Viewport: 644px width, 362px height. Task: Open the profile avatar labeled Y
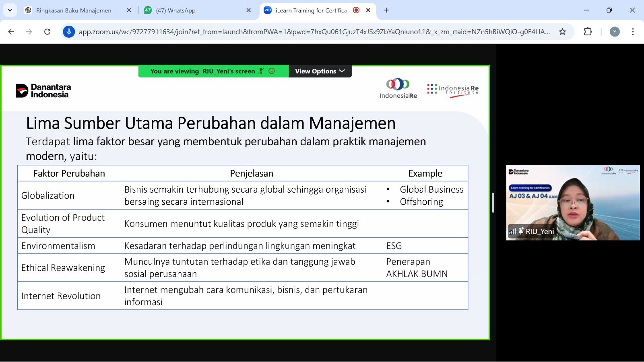(x=614, y=32)
